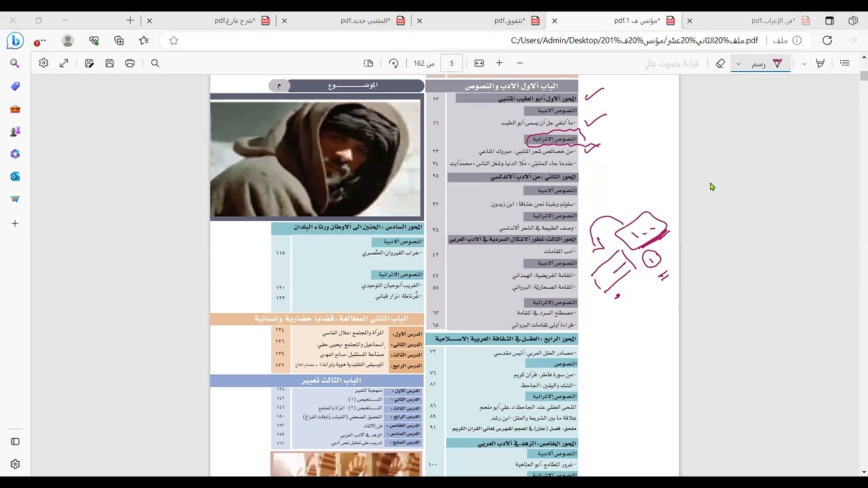The width and height of the screenshot is (868, 488).
Task: Close the شرح فارغ.pdf tab
Action: [x=150, y=20]
